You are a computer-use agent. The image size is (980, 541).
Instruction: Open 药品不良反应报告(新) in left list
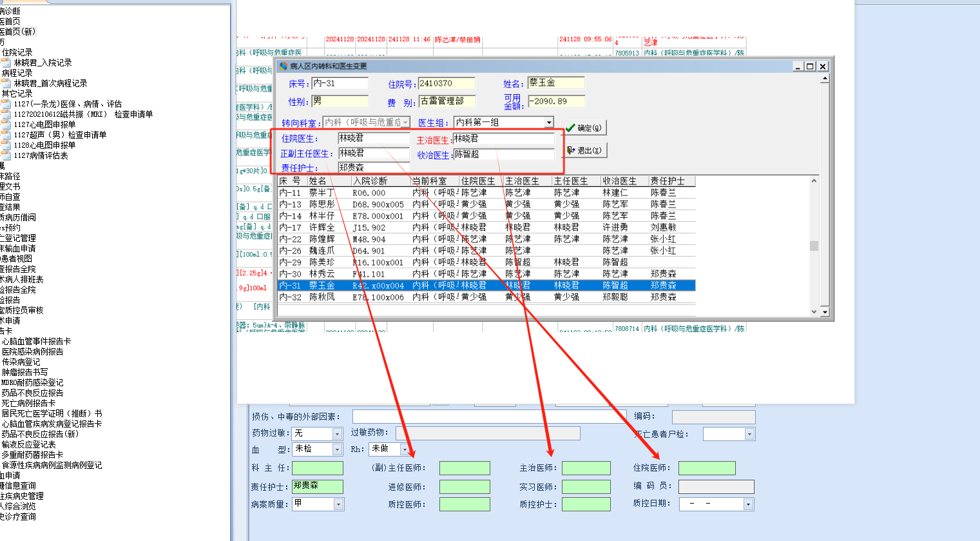(40, 434)
